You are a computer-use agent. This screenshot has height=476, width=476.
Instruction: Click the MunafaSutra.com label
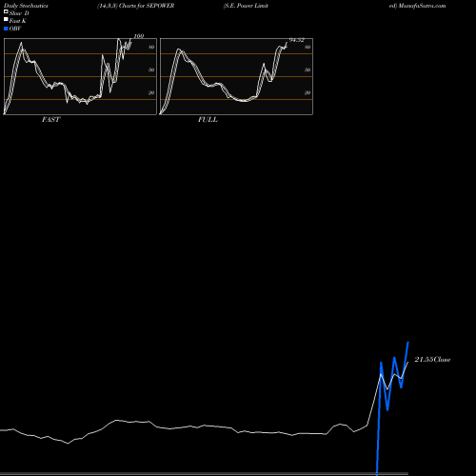(422, 6)
